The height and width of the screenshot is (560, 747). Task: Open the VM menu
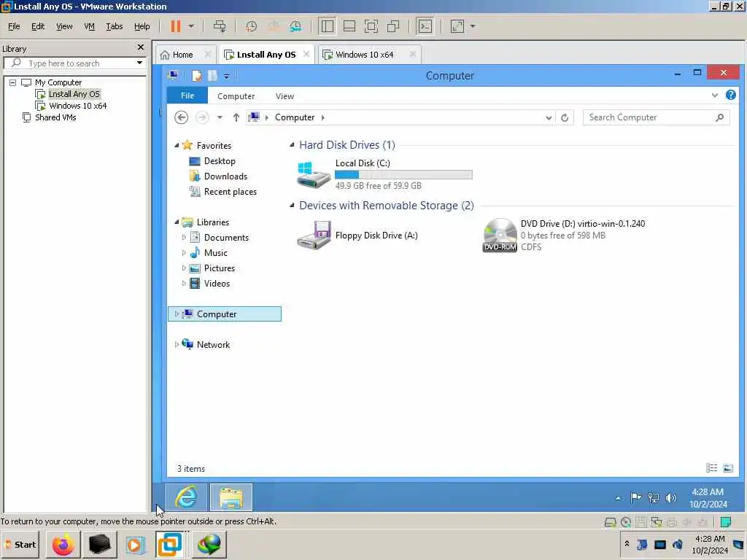(89, 26)
